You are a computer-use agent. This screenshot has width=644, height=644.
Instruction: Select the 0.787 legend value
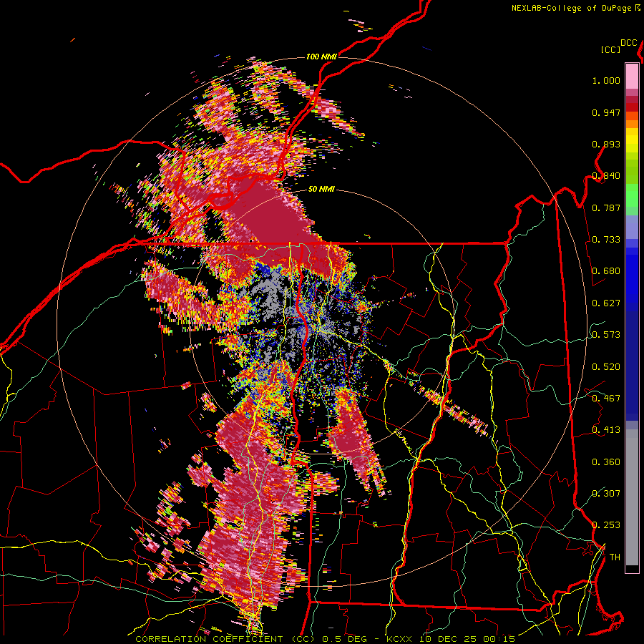click(x=606, y=208)
